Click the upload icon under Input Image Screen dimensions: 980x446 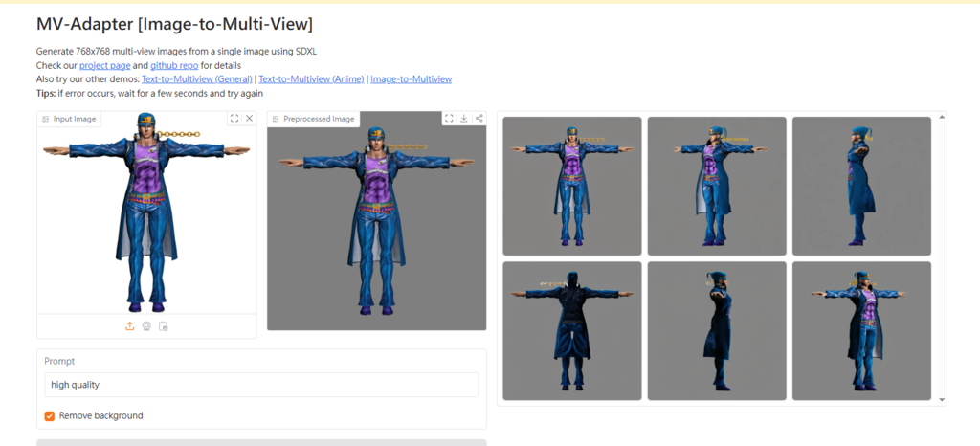click(130, 326)
